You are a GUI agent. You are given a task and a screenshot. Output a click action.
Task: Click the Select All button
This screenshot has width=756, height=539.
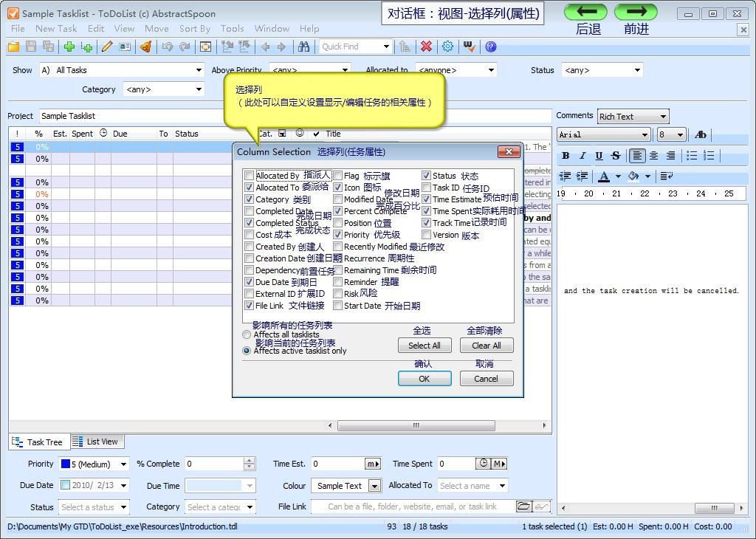[424, 346]
